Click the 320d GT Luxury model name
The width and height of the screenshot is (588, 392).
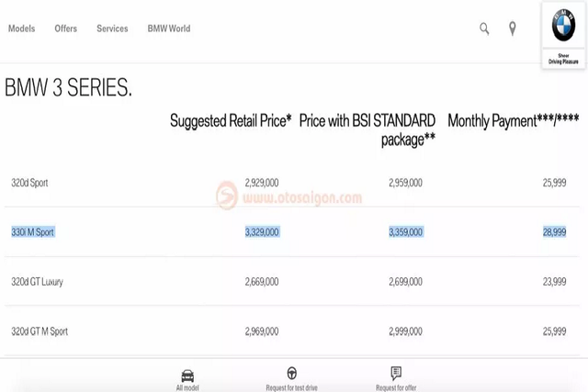(37, 282)
